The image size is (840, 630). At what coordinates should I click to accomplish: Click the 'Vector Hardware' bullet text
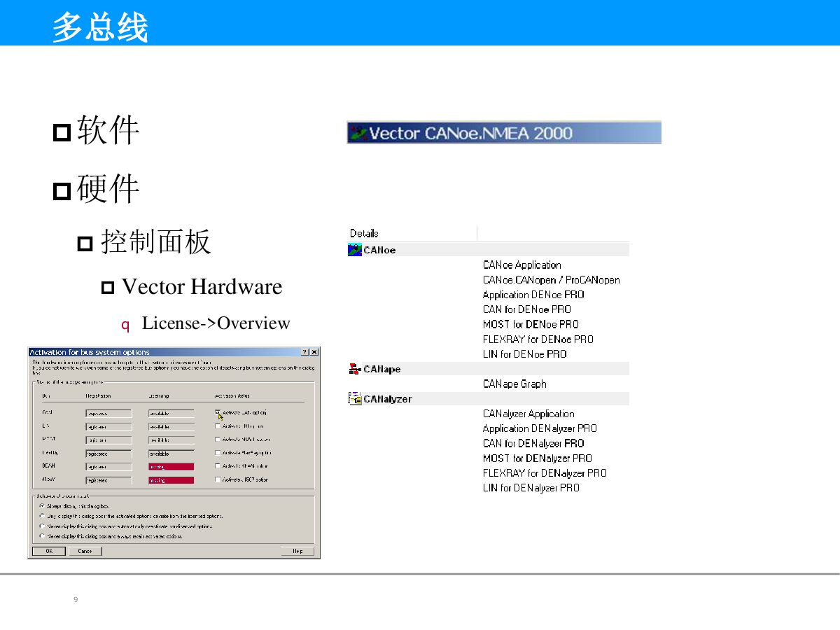coord(202,286)
